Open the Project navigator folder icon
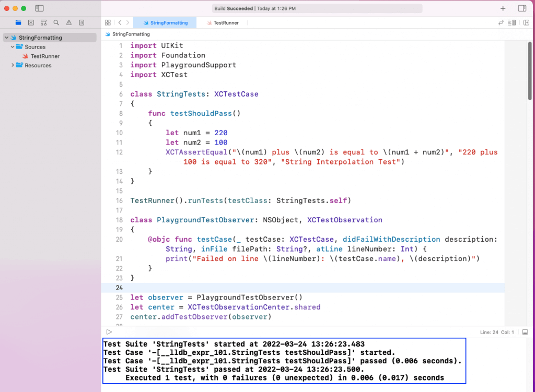Viewport: 535px width, 392px height. 18,22
